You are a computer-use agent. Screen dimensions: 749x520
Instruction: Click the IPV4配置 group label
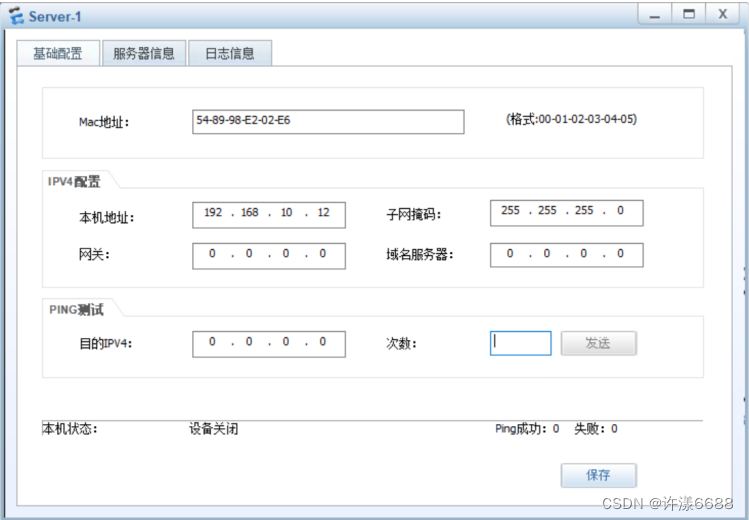click(74, 181)
